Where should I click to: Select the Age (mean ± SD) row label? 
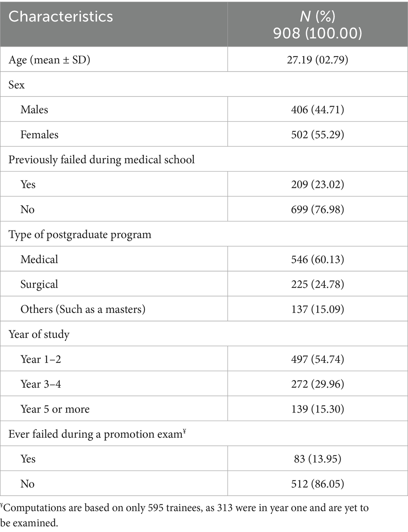pos(50,60)
